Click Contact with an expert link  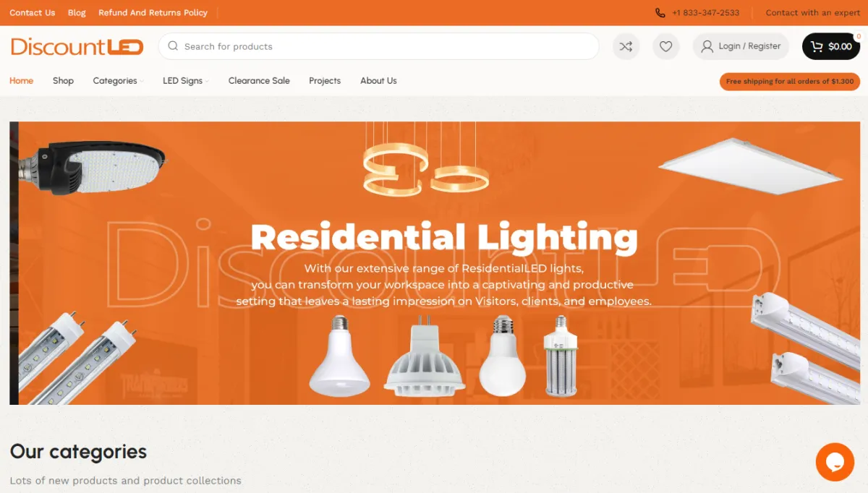click(813, 12)
